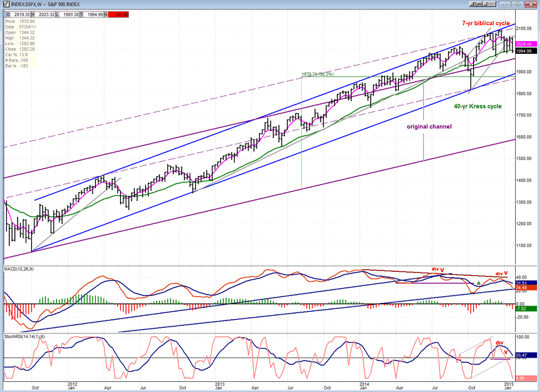Click the green -7.02 histogram value marker

click(526, 309)
